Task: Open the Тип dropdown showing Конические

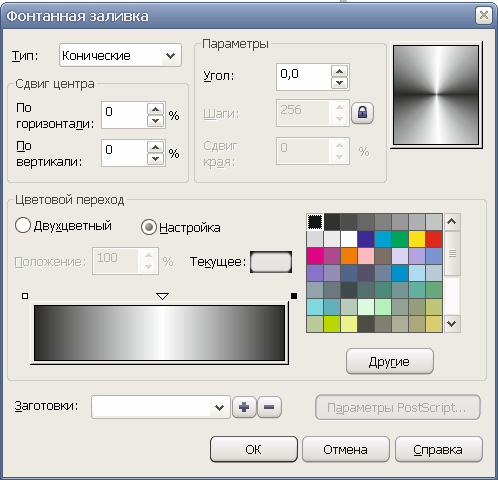Action: pos(120,55)
